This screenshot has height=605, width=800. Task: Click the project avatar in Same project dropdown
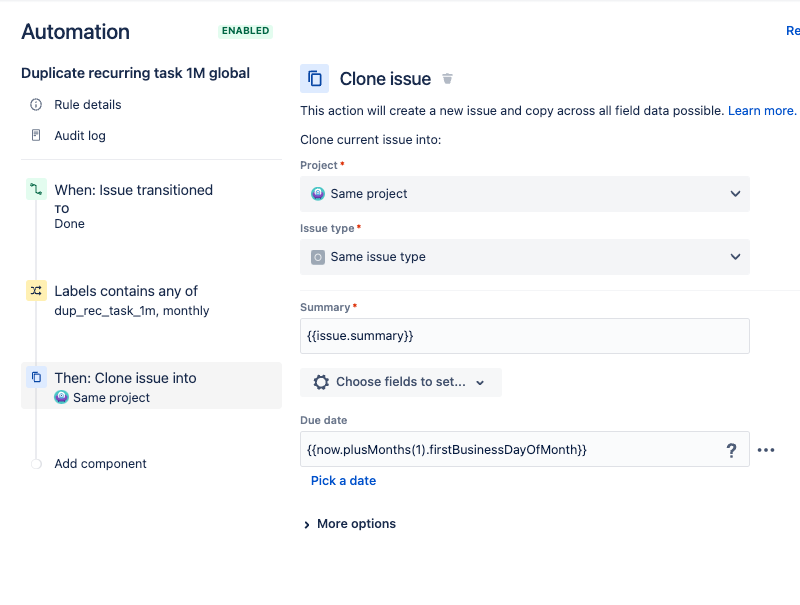318,193
